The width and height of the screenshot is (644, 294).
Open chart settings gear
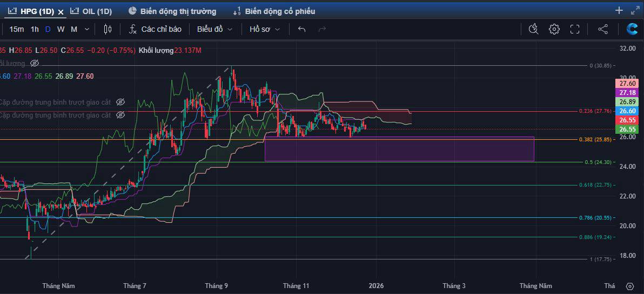tap(554, 29)
